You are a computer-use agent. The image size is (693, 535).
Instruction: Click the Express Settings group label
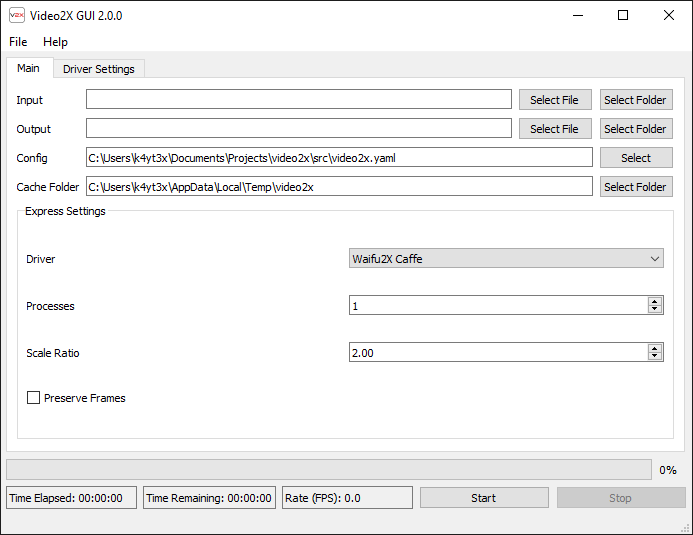click(65, 211)
